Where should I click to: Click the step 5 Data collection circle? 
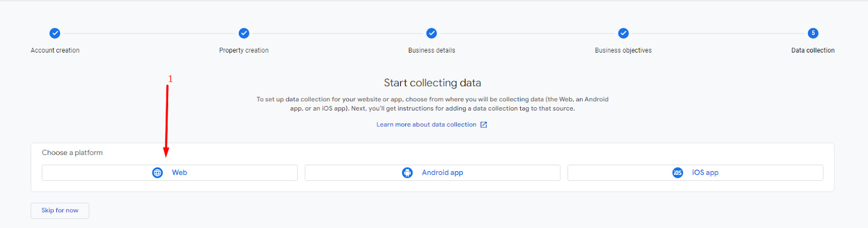click(813, 34)
